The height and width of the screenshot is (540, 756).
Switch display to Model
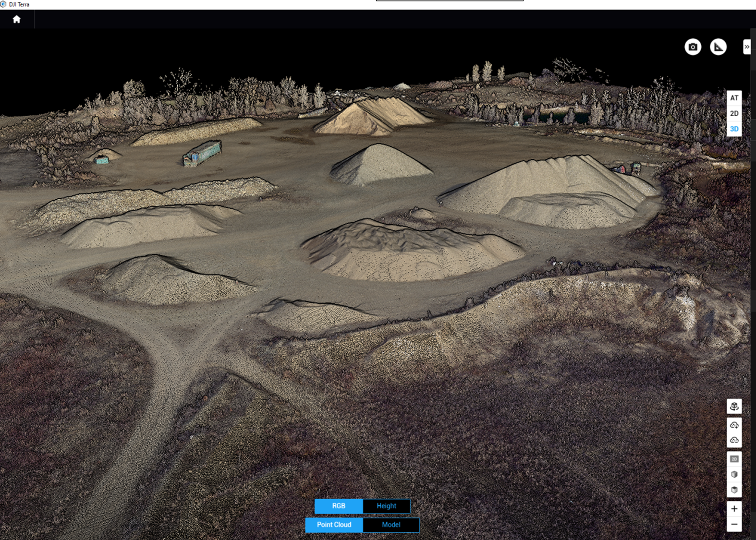tap(391, 525)
